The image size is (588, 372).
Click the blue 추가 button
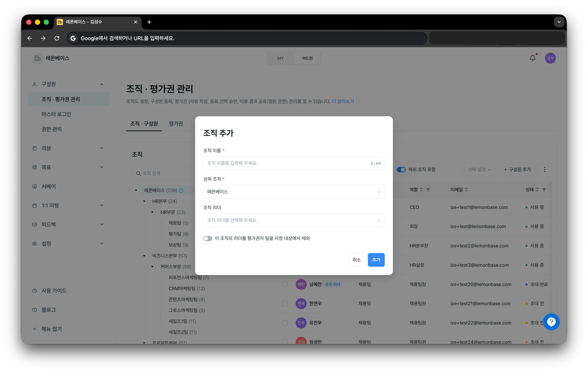(376, 260)
